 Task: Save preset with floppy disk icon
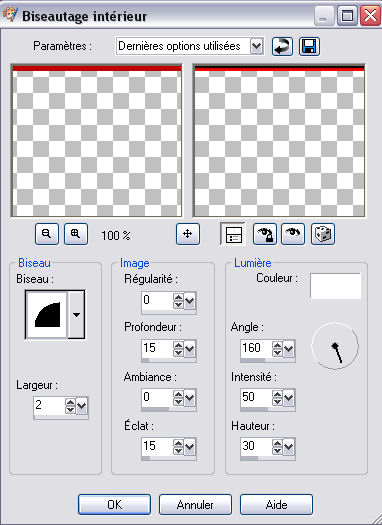[x=309, y=46]
